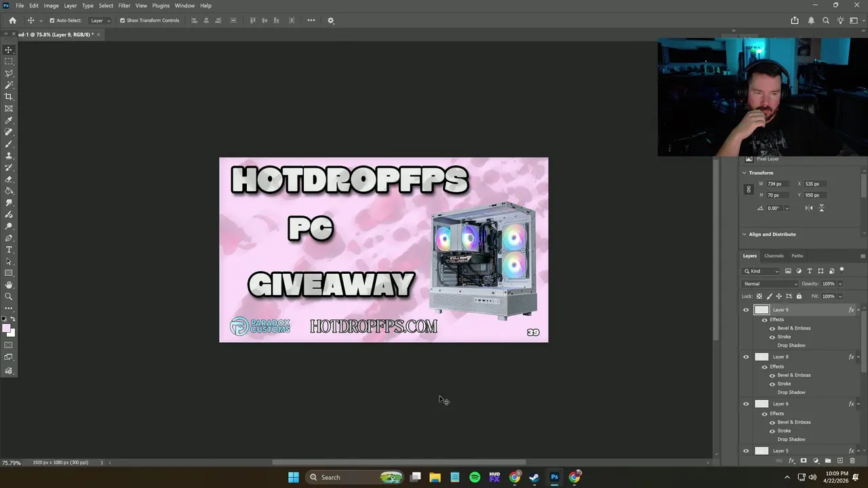This screenshot has height=488, width=868.
Task: Select the Clone Stamp tool
Action: [x=9, y=156]
